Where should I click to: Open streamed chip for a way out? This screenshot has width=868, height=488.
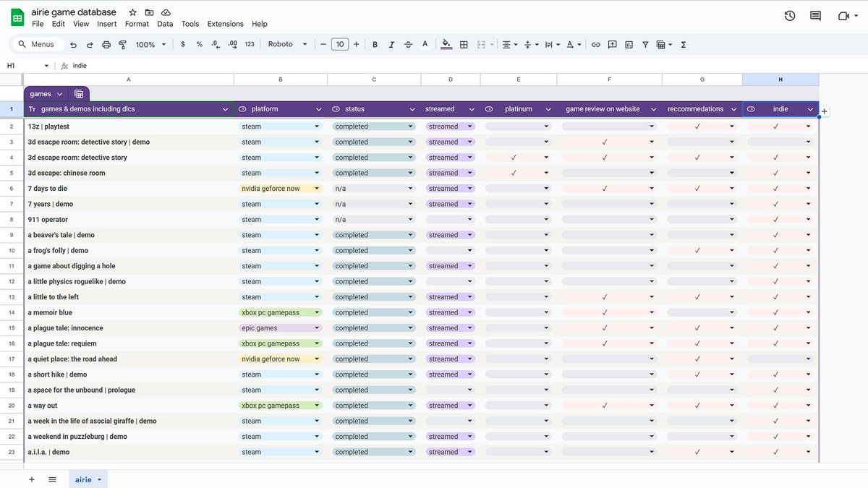click(450, 406)
